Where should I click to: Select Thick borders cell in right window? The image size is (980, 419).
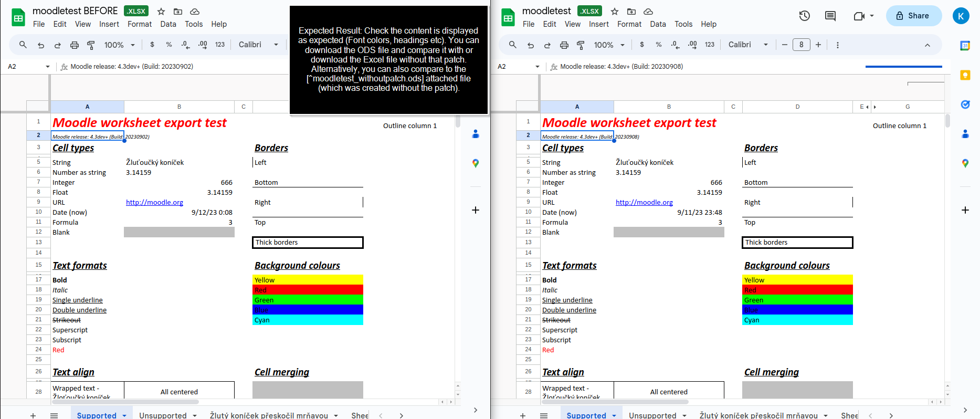click(798, 242)
